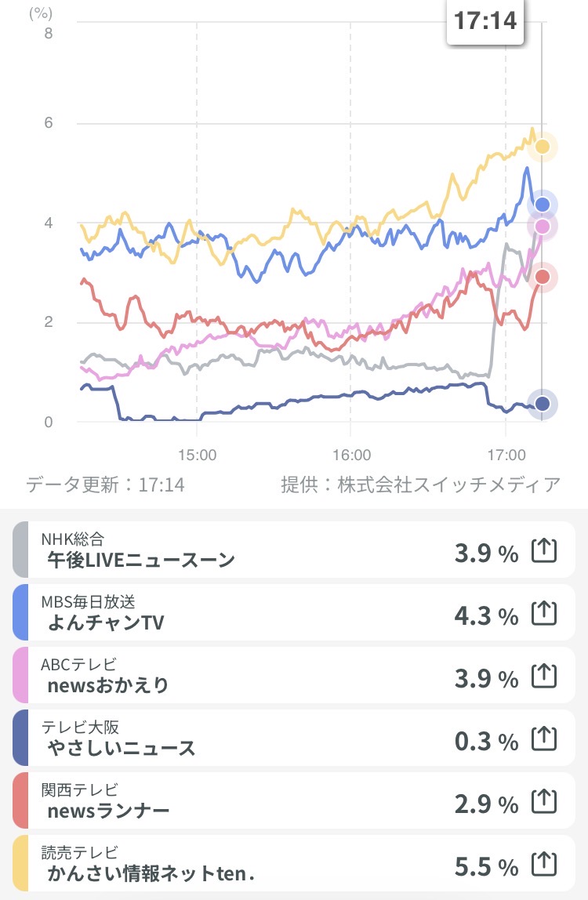This screenshot has width=588, height=900.
Task: Share the newsおかえり program rating
Action: click(x=544, y=677)
